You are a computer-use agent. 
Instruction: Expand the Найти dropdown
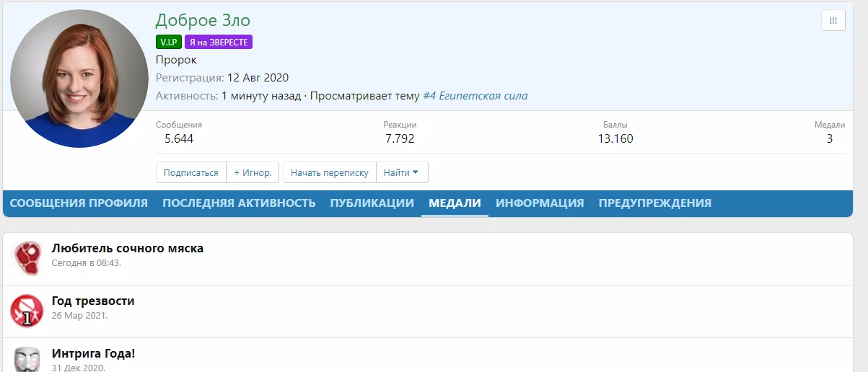[402, 172]
